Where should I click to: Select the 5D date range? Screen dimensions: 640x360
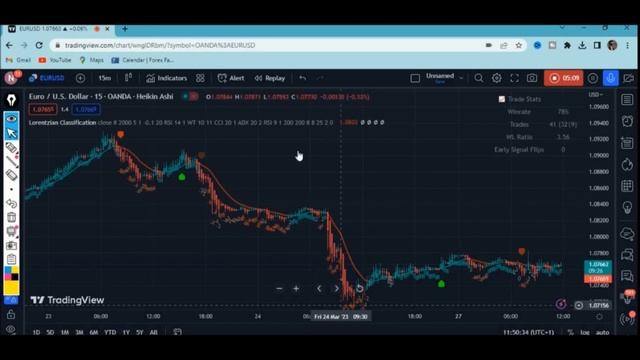[50, 332]
